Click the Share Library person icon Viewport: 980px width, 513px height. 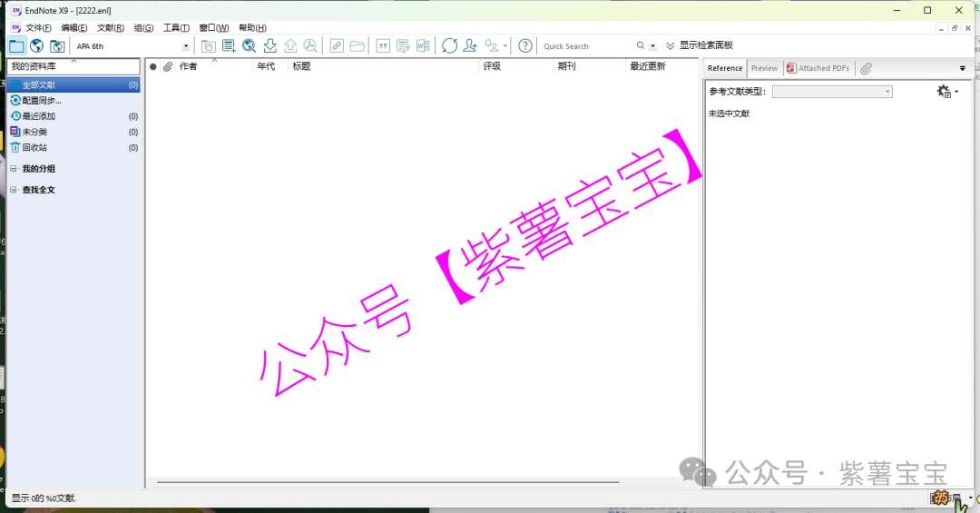click(470, 45)
